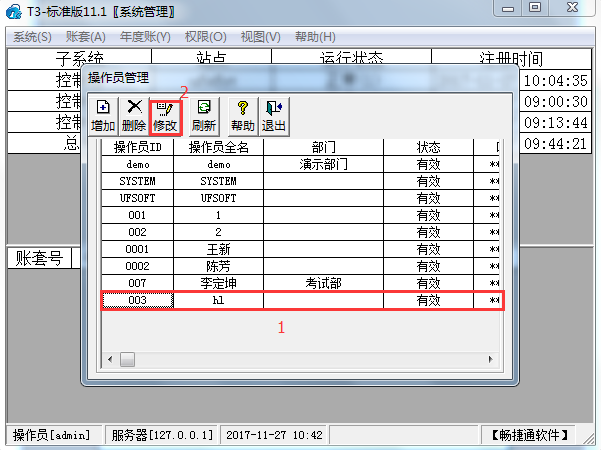Click the department cell 演示部门
This screenshot has width=601, height=450.
coord(323,164)
